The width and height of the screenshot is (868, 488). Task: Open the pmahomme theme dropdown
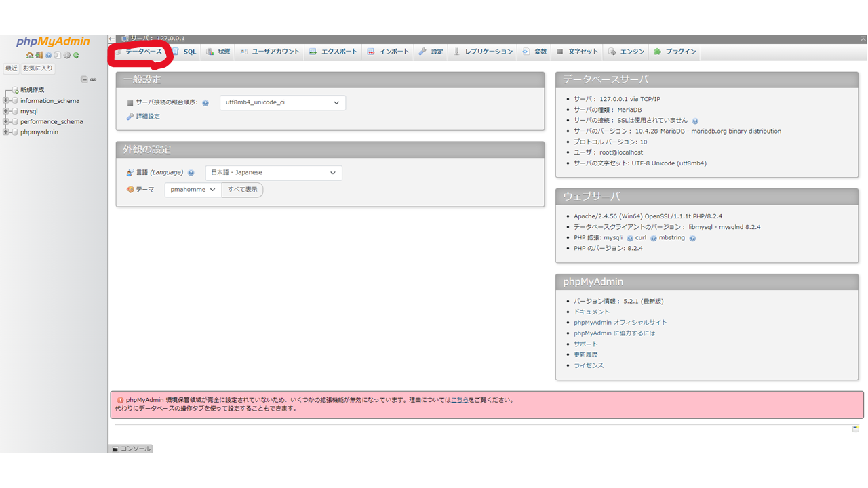[193, 190]
